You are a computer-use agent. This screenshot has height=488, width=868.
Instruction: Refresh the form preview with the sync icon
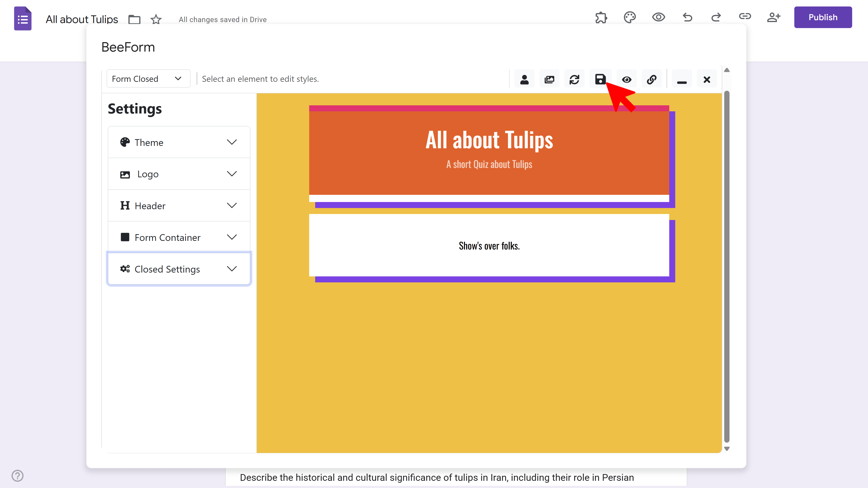574,79
